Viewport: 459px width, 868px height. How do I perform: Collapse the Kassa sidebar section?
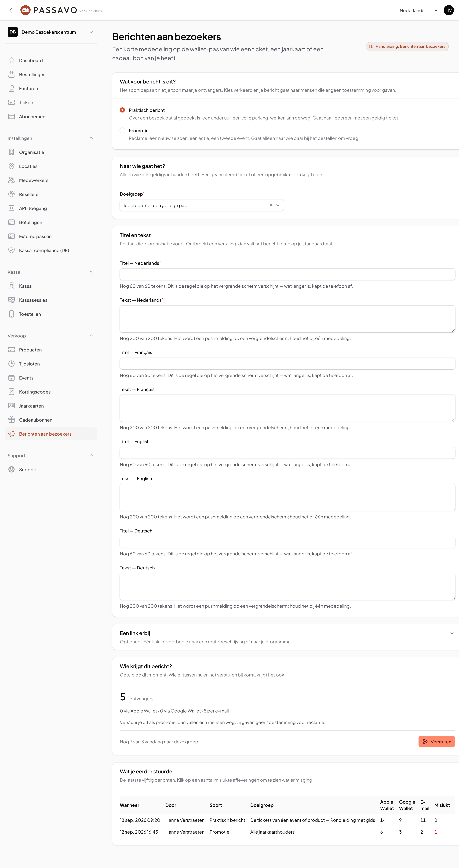[91, 272]
